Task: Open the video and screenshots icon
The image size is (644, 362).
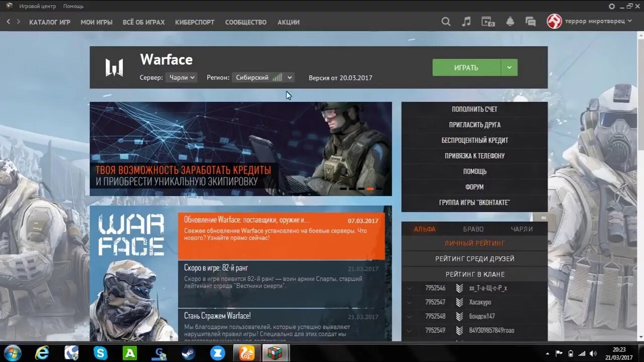Action: [x=488, y=22]
